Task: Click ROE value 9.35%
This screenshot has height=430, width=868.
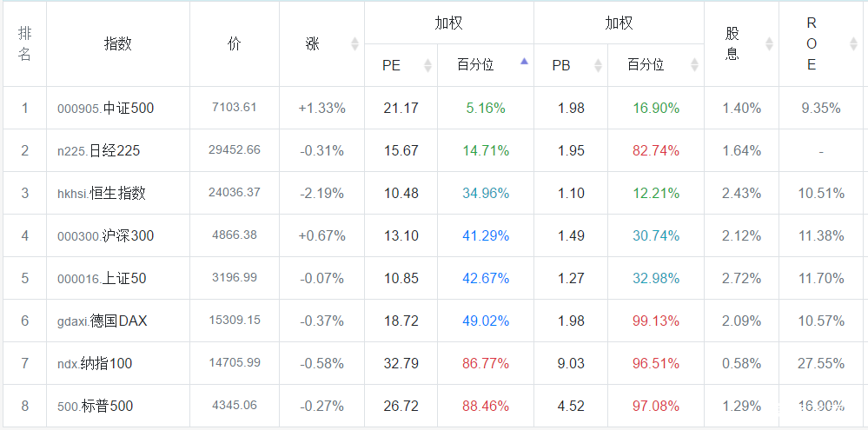Action: point(821,108)
